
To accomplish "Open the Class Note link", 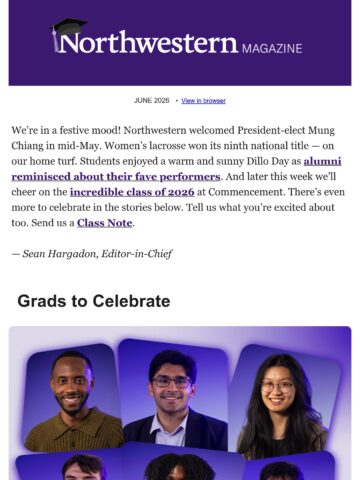I will 105,223.
